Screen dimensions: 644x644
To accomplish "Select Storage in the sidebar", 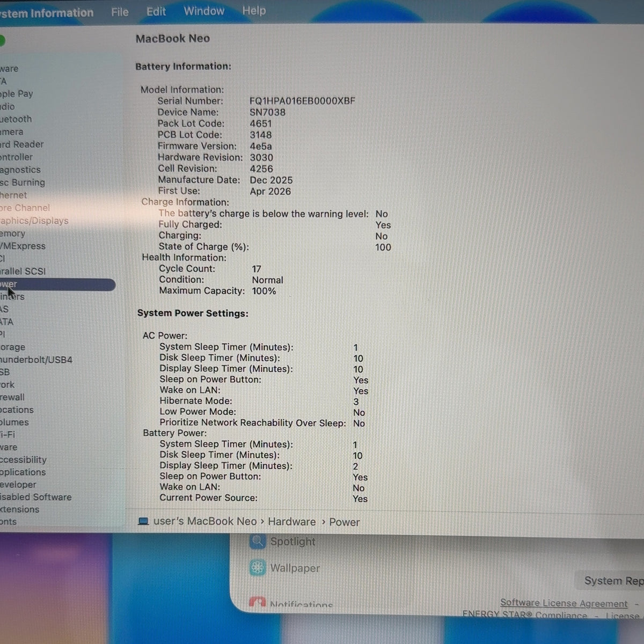I will tap(13, 347).
